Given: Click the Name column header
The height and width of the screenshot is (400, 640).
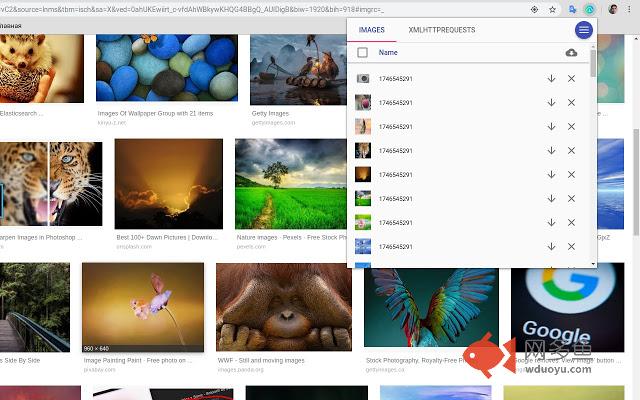Looking at the screenshot, I should pyautogui.click(x=388, y=52).
